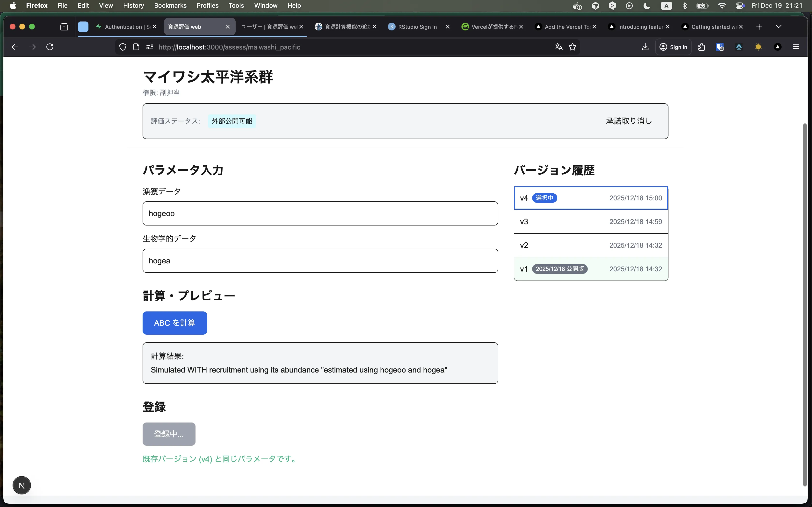Open the tab overflow list chevron
Screen dimensions: 812x507
pos(778,27)
